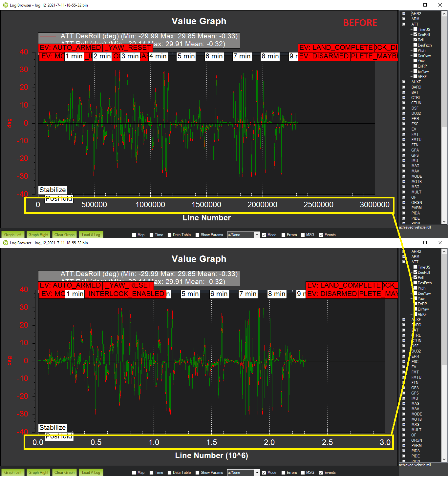Viewport: 448px width, 485px height.
Task: Click the tree scrollbar down arrow in the lower window
Action: (444, 459)
